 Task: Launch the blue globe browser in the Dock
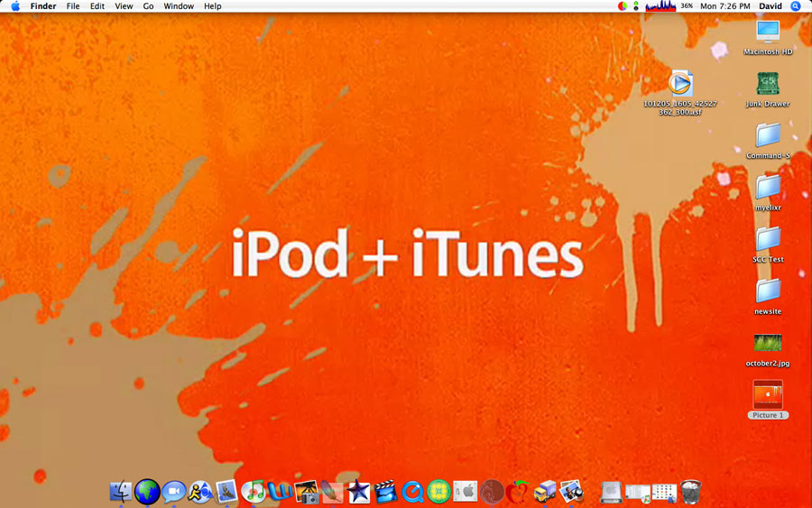click(x=147, y=492)
